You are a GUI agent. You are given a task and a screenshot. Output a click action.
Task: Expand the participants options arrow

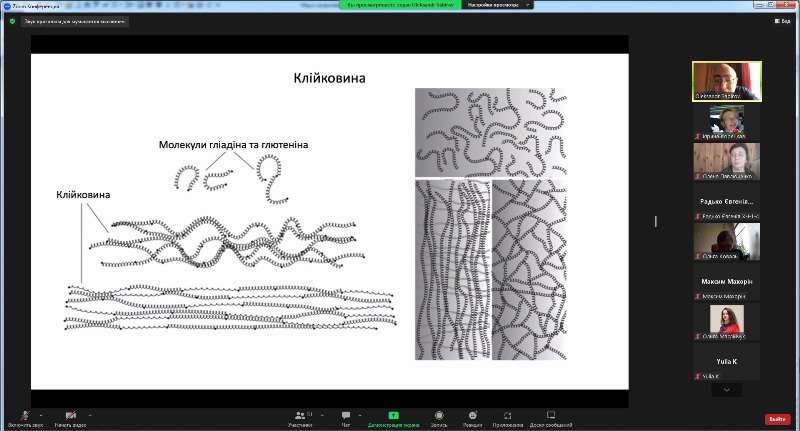tap(322, 415)
